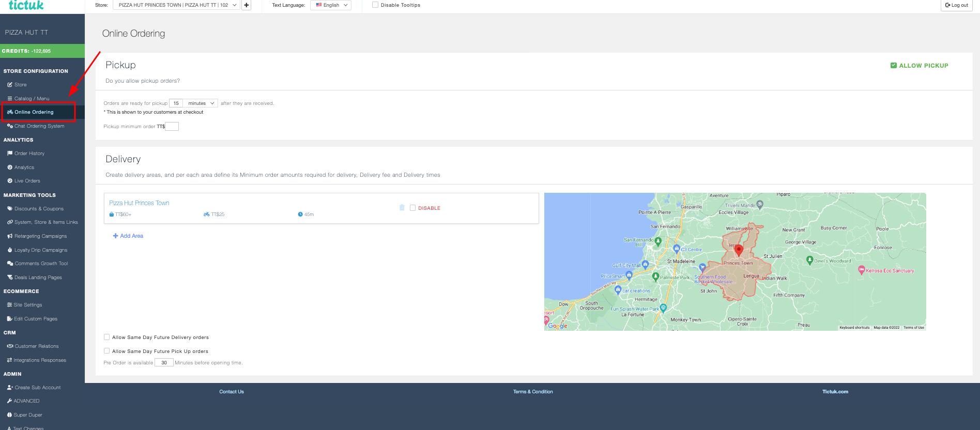Enable Allow Same Day Future Pick Up orders

click(107, 351)
